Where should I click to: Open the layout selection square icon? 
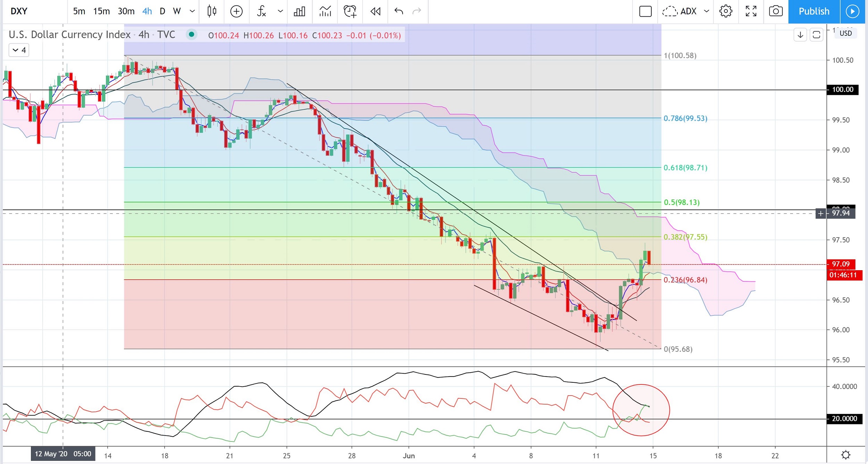pos(645,11)
